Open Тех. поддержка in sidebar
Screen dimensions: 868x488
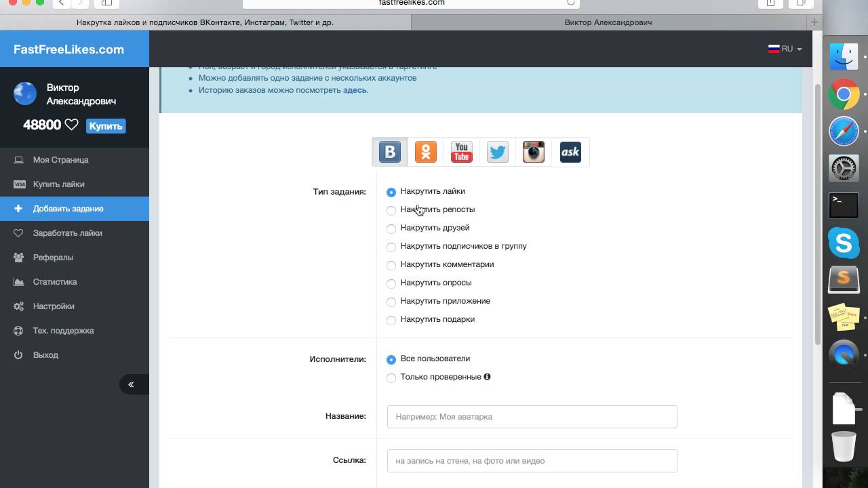click(x=75, y=331)
